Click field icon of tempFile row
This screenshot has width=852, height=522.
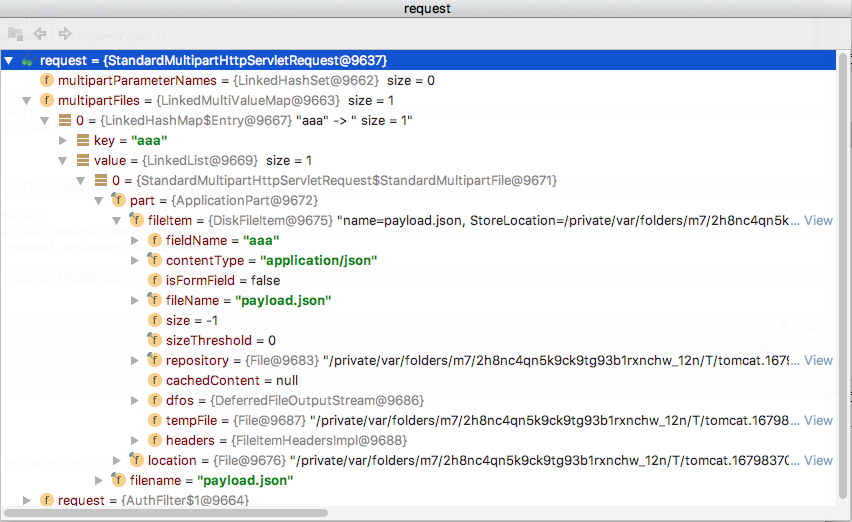[x=155, y=420]
